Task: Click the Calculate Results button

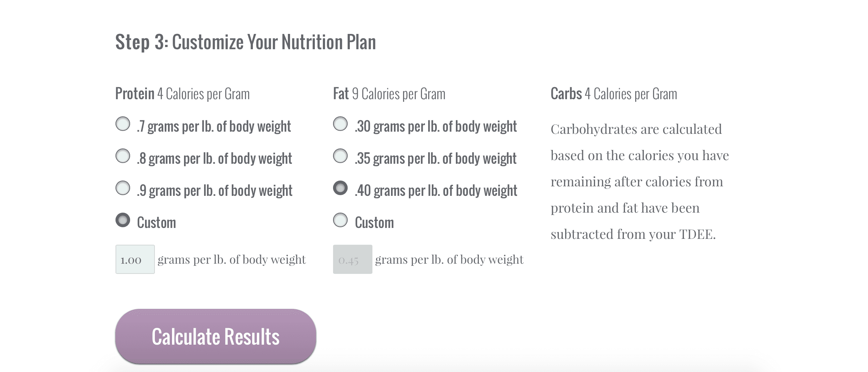Action: pos(216,336)
